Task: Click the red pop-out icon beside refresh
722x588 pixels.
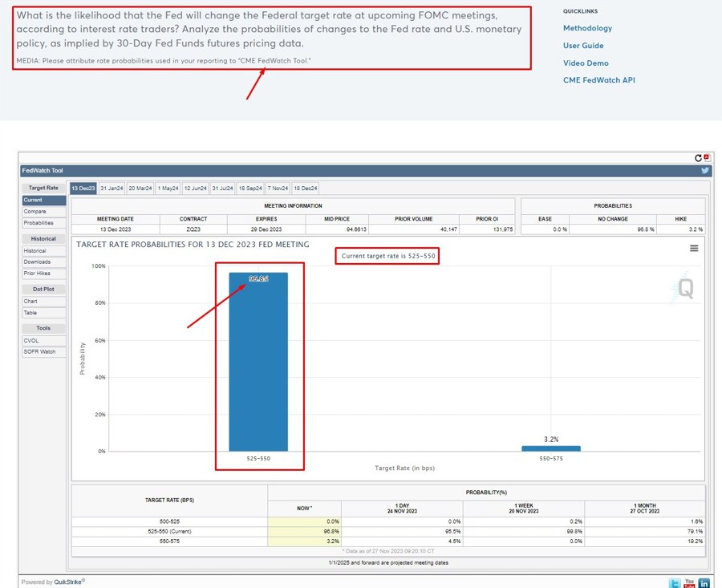Action: (707, 158)
